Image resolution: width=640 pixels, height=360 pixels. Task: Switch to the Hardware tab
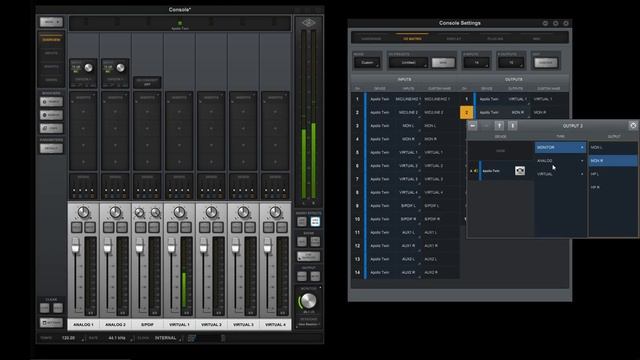(x=371, y=39)
